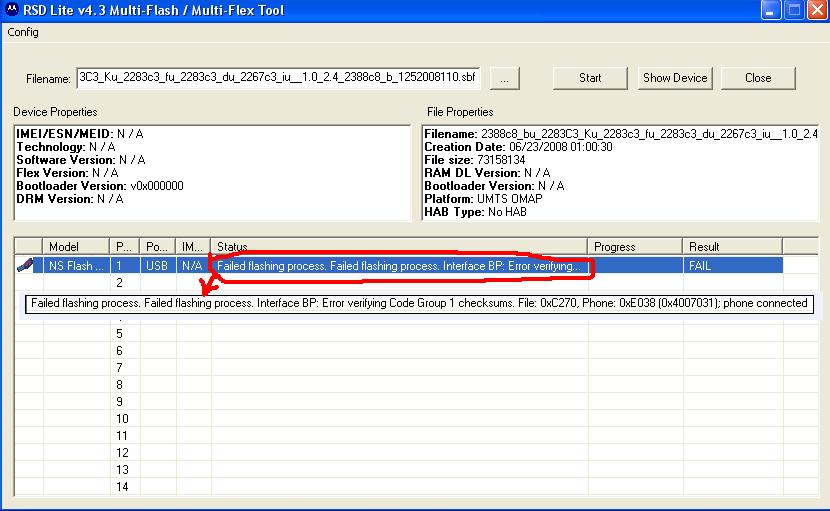Select the Status column header
This screenshot has height=511, width=830.
click(399, 246)
